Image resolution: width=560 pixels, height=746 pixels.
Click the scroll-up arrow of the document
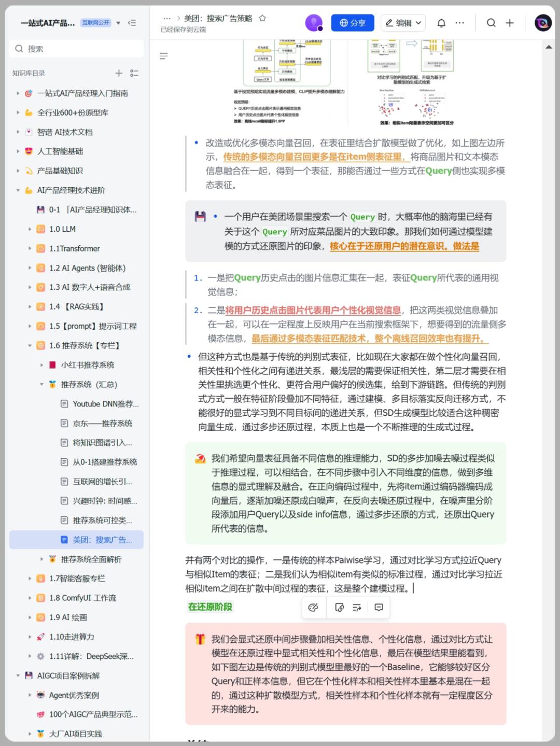pyautogui.click(x=549, y=47)
